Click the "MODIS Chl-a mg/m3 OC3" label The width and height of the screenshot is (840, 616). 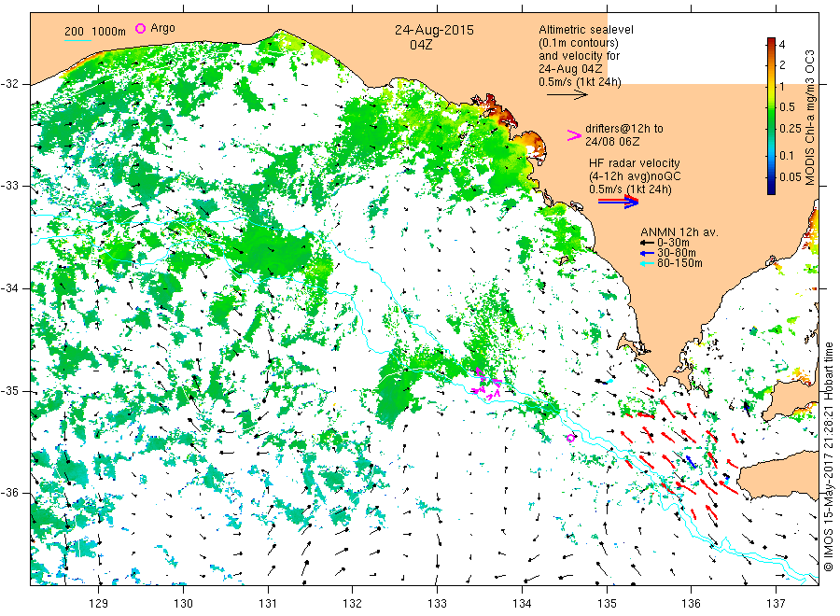pyautogui.click(x=810, y=118)
